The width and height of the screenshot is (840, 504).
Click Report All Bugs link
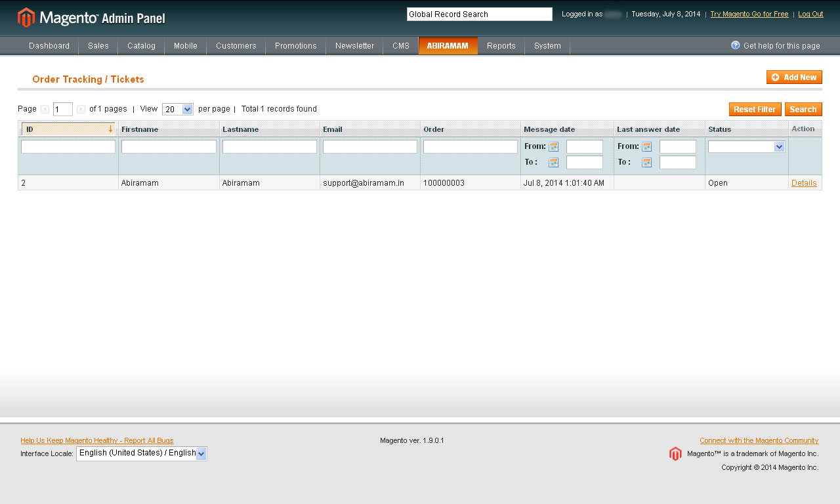click(x=97, y=440)
